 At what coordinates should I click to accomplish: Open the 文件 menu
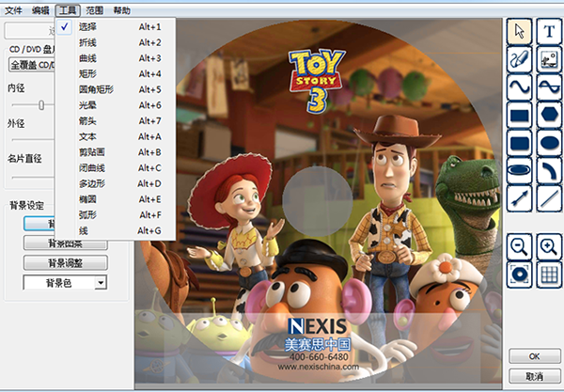pyautogui.click(x=14, y=10)
